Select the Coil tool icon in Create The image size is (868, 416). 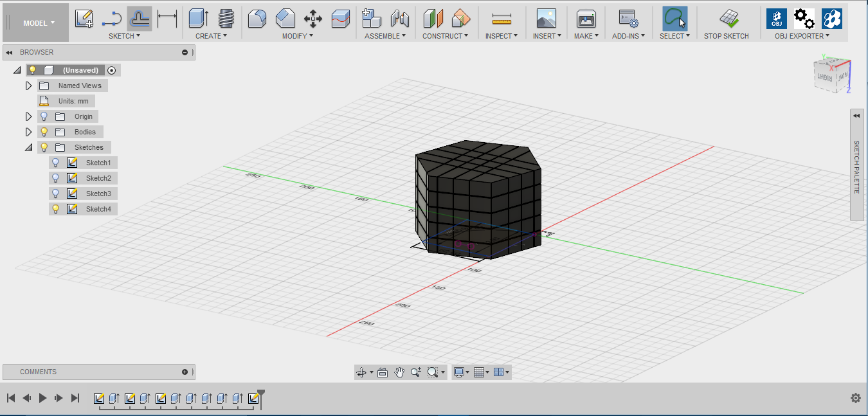226,19
